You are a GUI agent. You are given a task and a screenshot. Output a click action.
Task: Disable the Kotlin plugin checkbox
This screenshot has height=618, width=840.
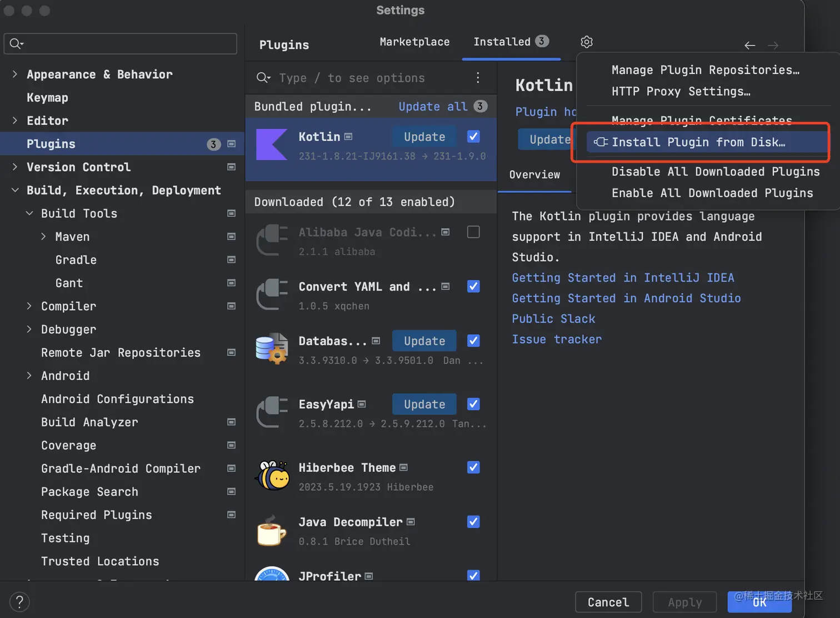473,136
